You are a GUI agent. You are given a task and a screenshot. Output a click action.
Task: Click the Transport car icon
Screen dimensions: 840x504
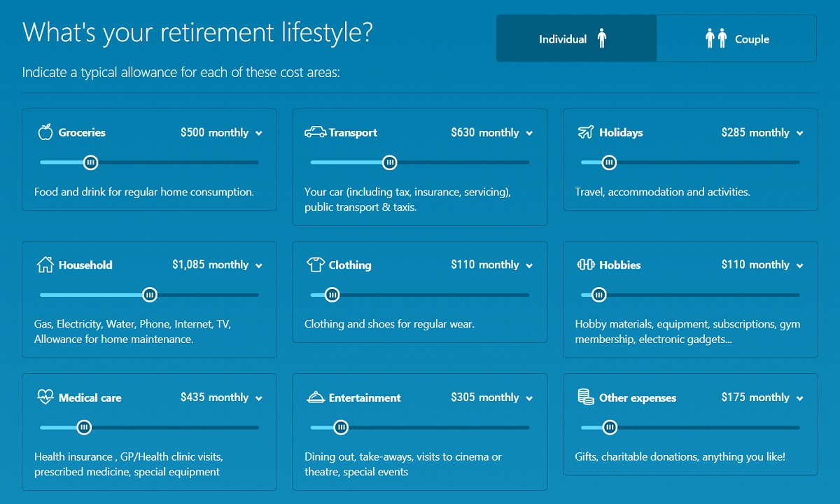pyautogui.click(x=316, y=132)
